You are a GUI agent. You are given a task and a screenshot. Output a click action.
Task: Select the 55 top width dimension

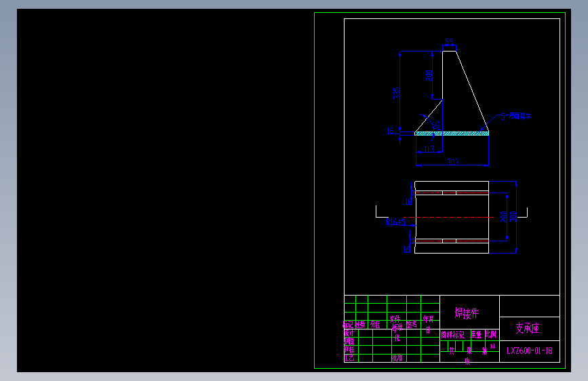(449, 41)
